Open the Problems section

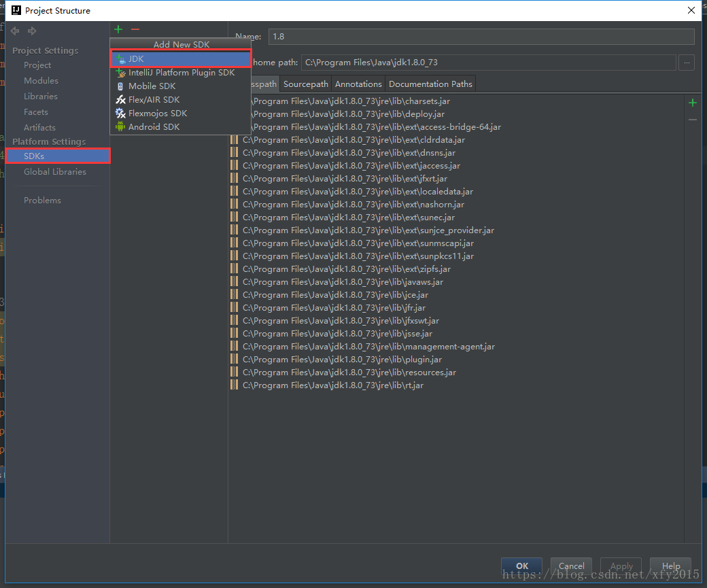coord(42,201)
